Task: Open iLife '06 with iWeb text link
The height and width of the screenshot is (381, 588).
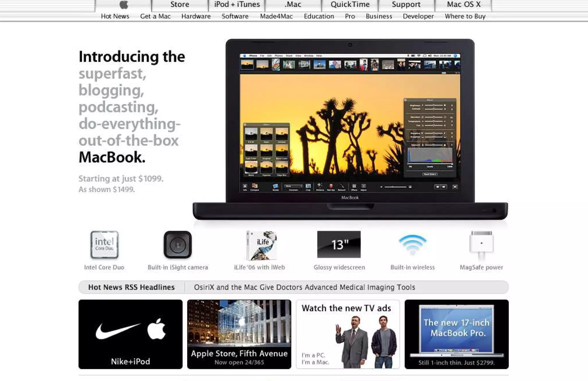Action: coord(260,267)
